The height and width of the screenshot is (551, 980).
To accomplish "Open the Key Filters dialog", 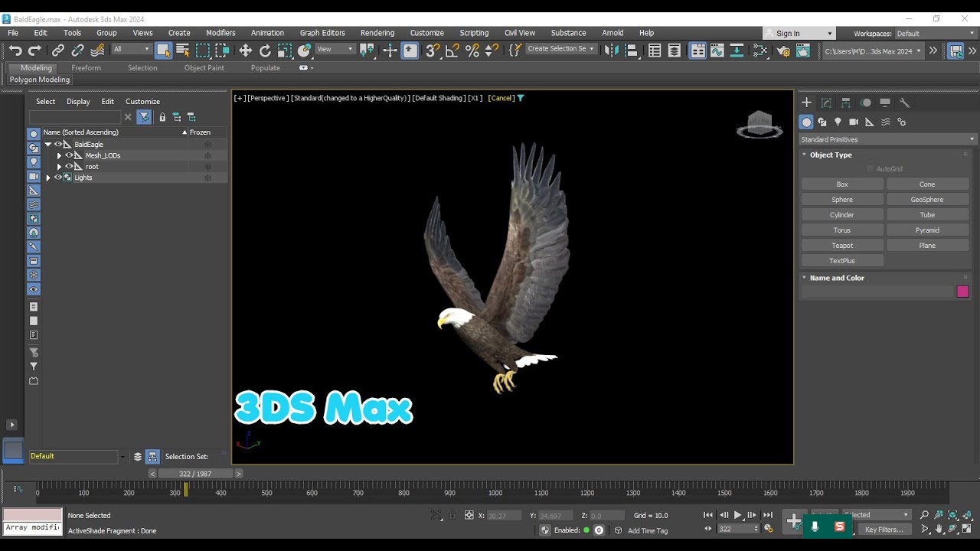I will 884,530.
